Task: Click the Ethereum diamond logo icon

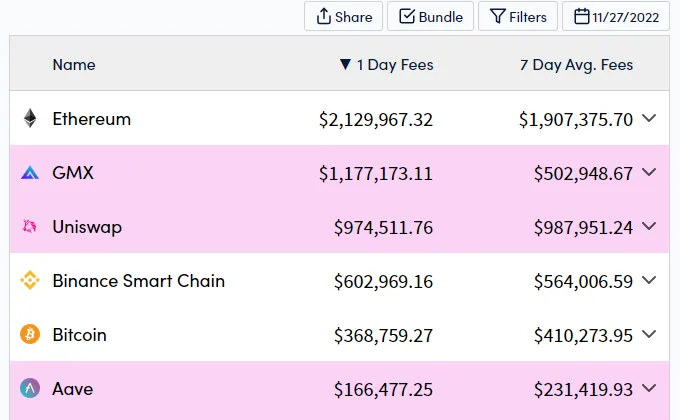Action: tap(30, 118)
